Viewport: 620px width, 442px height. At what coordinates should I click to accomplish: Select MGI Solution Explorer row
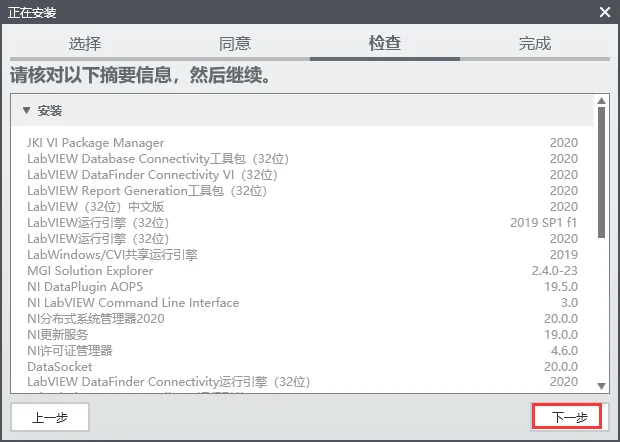click(302, 271)
